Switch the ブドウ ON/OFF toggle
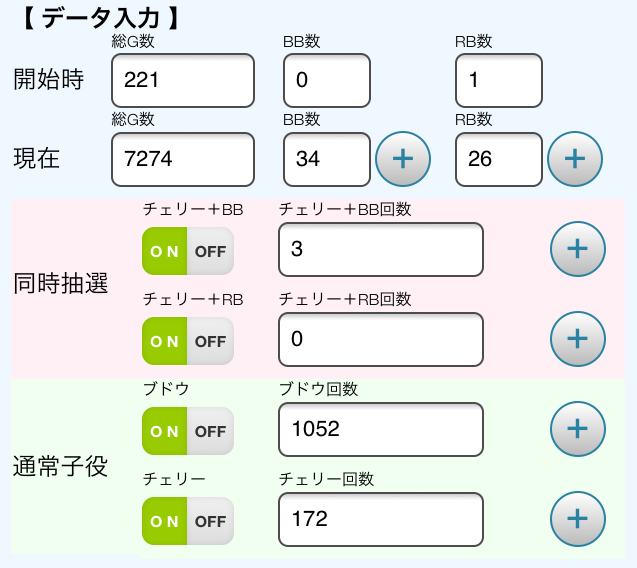 click(x=188, y=431)
